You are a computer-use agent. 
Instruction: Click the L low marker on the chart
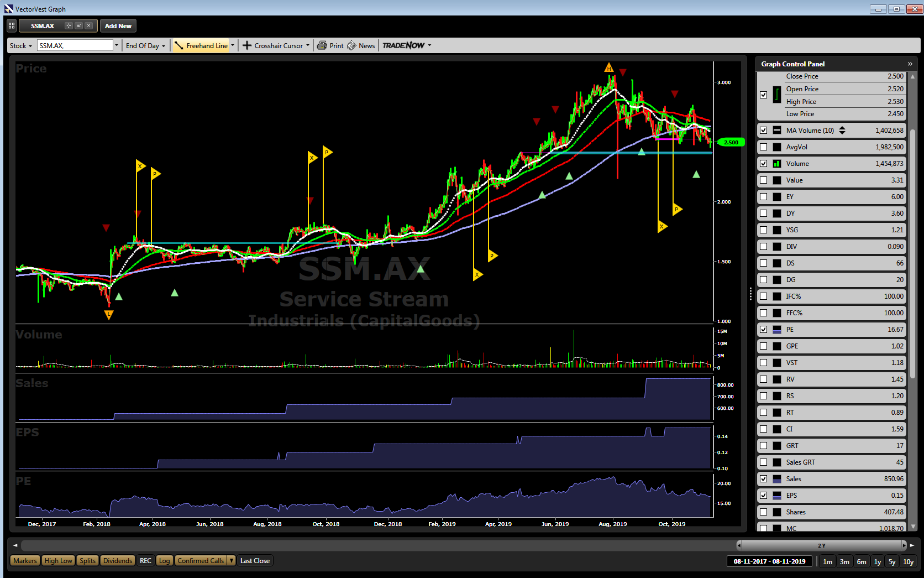[109, 314]
